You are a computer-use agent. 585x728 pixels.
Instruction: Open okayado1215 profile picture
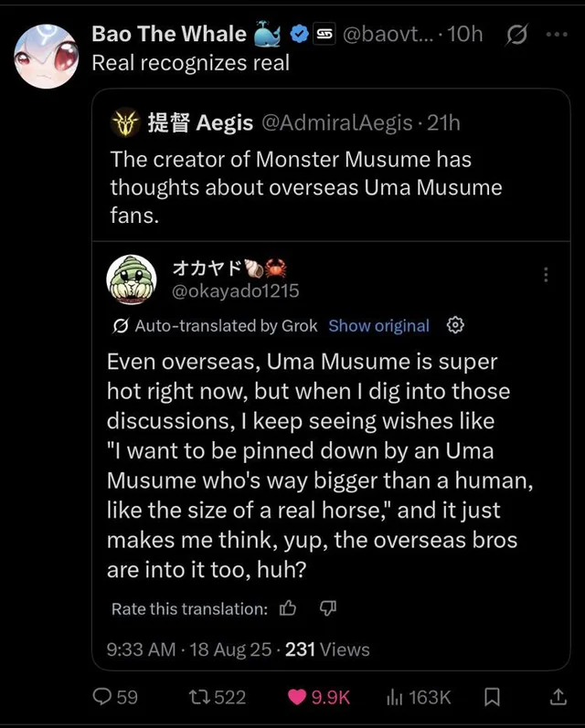pos(131,278)
